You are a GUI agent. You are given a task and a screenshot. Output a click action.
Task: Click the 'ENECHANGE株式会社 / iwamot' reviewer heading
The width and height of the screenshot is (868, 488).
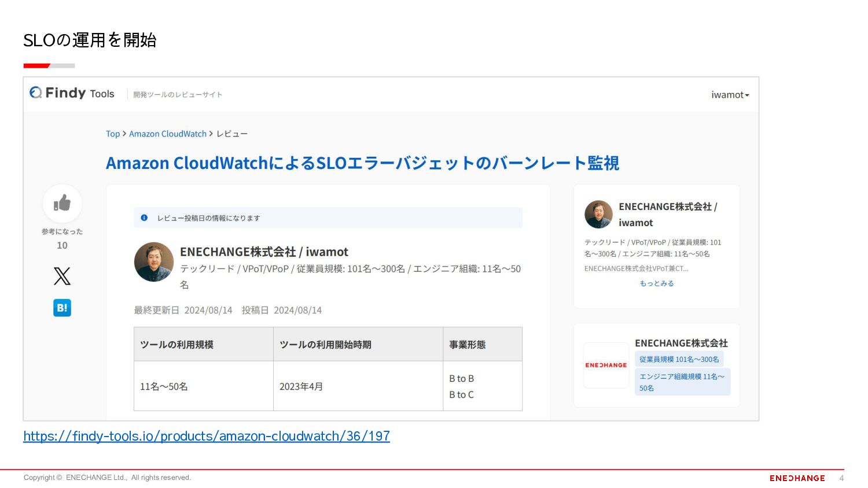tap(264, 252)
